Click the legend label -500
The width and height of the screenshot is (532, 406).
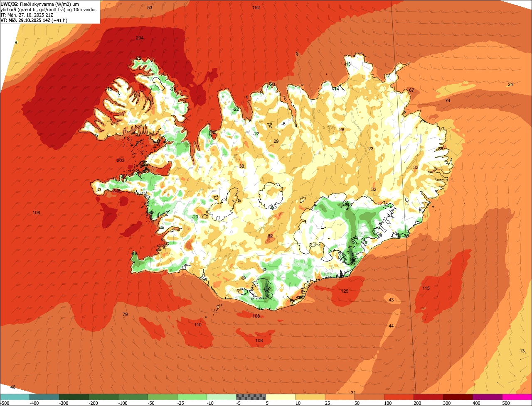5,403
